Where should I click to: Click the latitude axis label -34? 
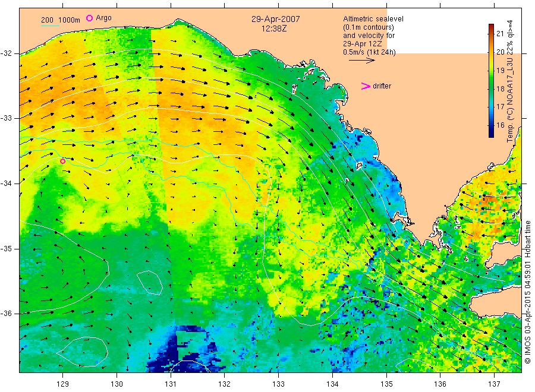6,184
